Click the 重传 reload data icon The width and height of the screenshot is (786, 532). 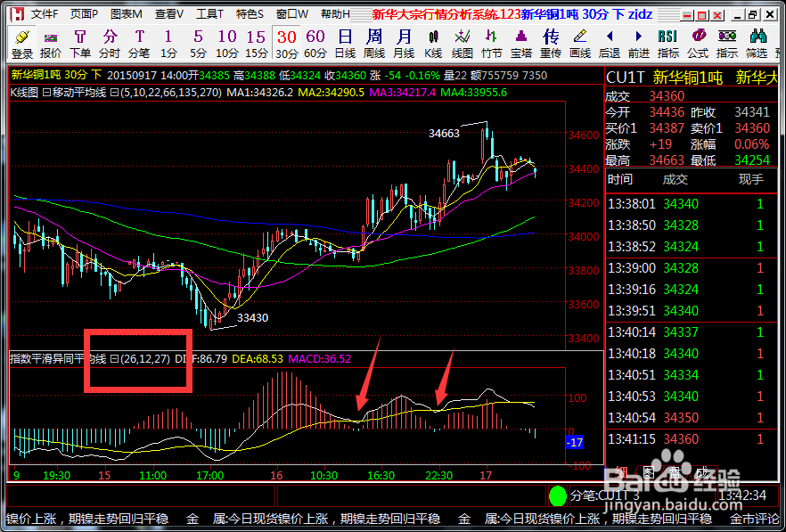pyautogui.click(x=551, y=44)
